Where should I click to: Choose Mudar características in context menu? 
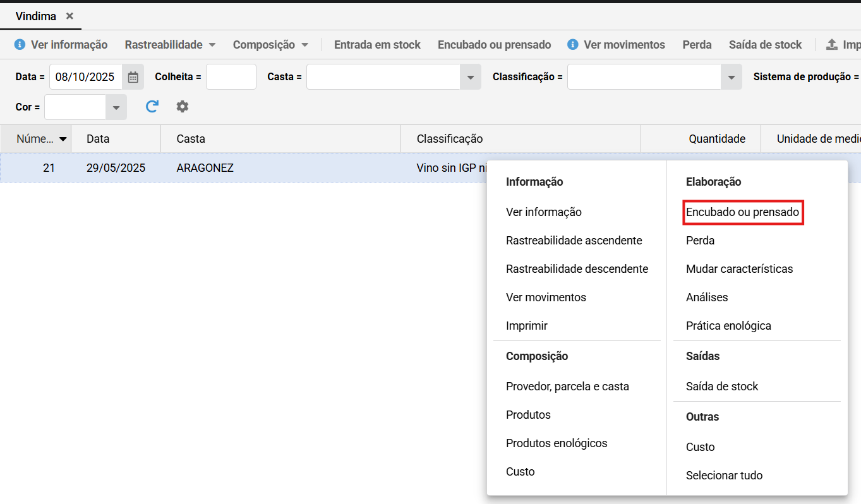click(740, 269)
